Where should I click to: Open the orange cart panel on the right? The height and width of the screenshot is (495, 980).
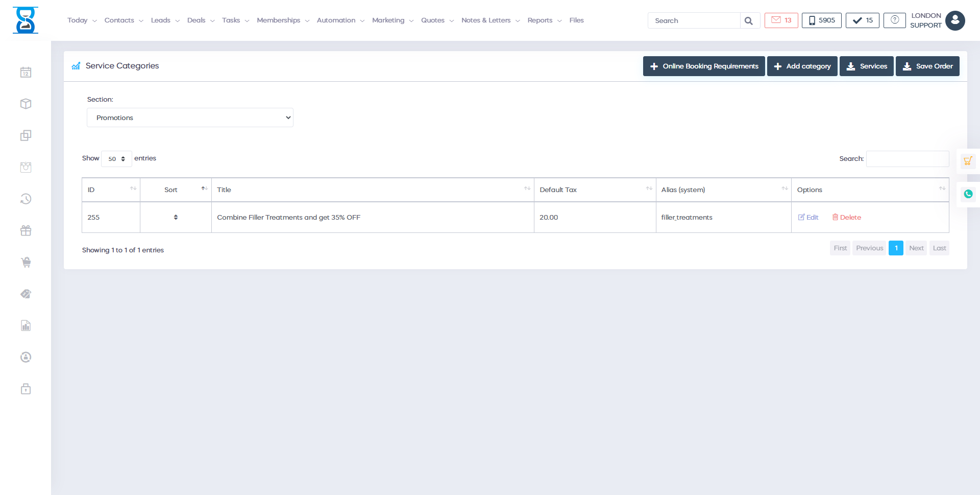click(x=968, y=161)
